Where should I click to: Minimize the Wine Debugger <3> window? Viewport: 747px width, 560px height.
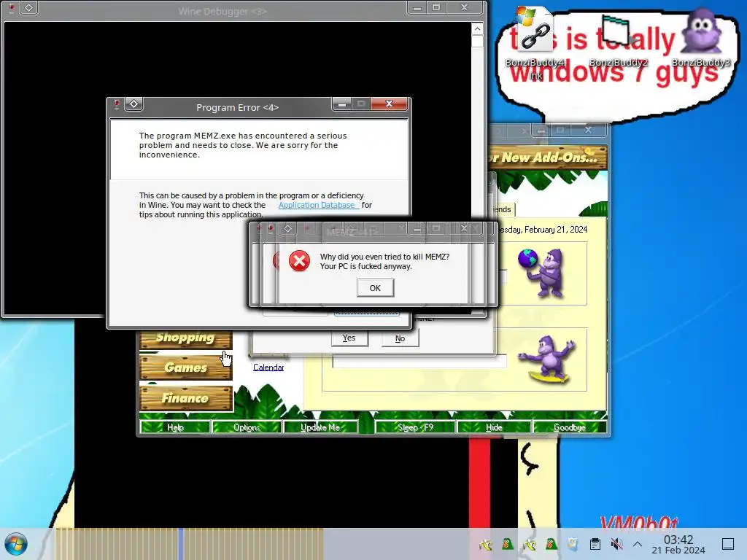(417, 7)
